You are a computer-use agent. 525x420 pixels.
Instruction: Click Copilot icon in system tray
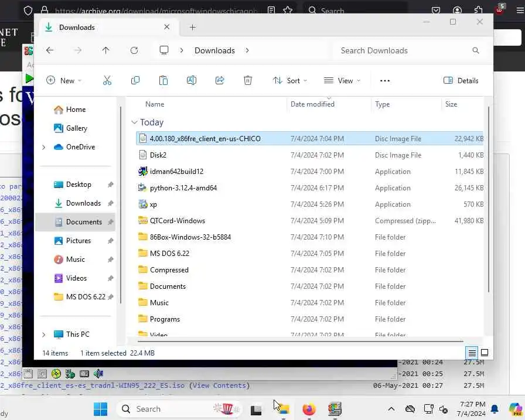[515, 409]
